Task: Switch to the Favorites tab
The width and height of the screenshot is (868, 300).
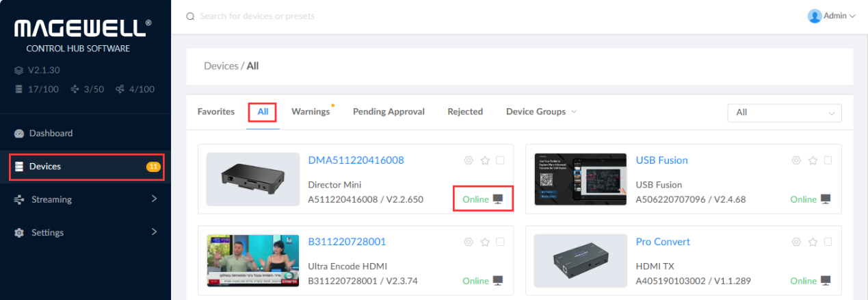Action: 216,112
